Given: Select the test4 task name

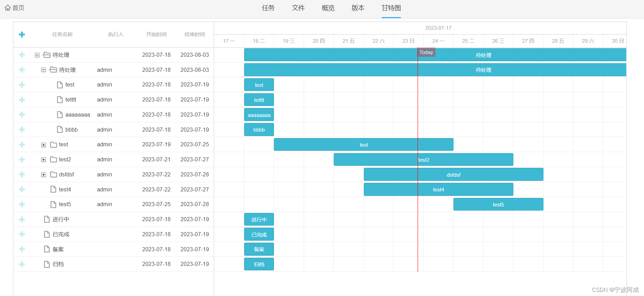Looking at the screenshot, I should tap(65, 189).
